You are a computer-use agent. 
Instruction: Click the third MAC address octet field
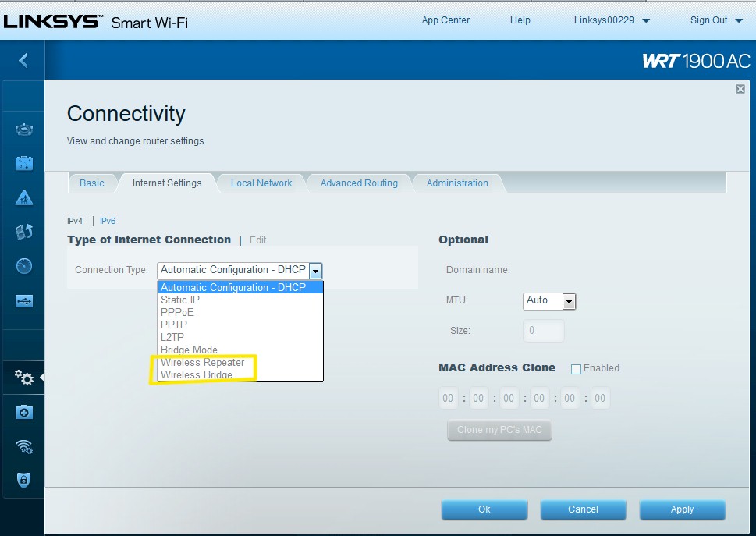pos(509,398)
